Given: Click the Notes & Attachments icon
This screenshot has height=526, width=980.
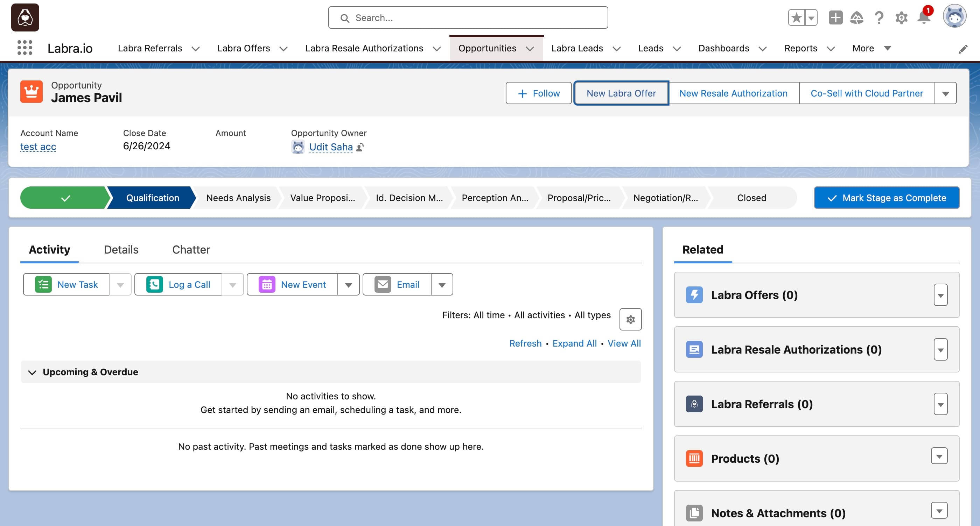Looking at the screenshot, I should pyautogui.click(x=694, y=513).
